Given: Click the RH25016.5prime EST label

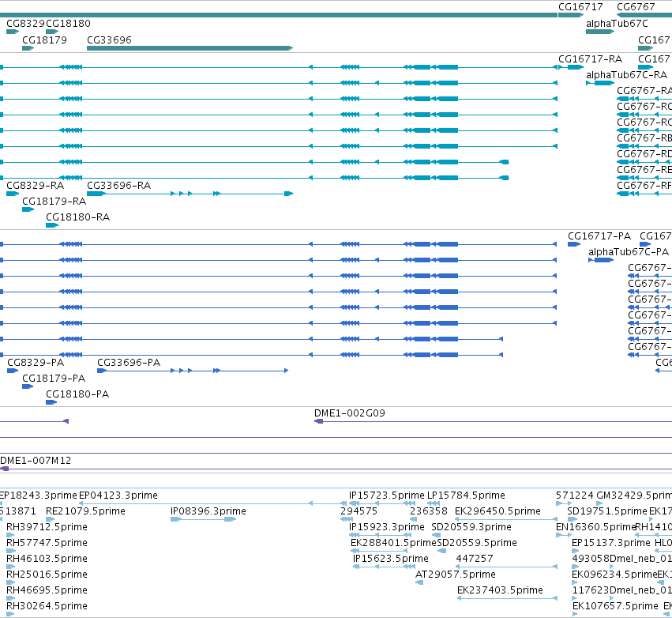Looking at the screenshot, I should coord(47,575).
